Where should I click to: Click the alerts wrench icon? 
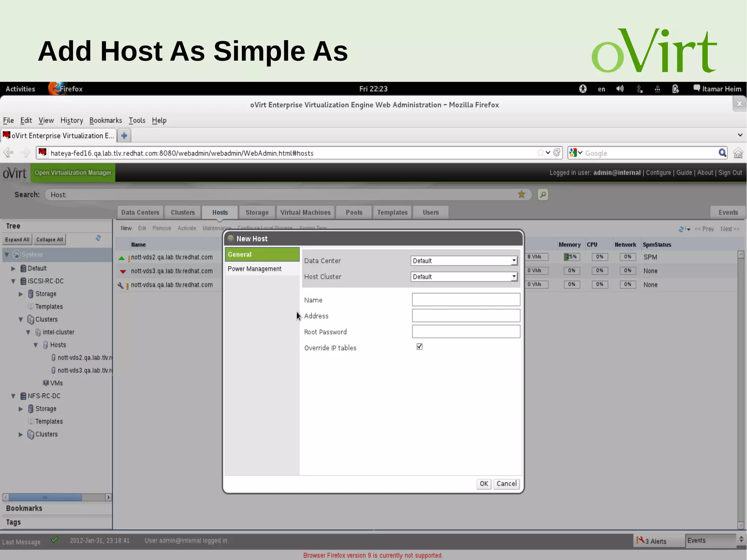click(x=640, y=540)
